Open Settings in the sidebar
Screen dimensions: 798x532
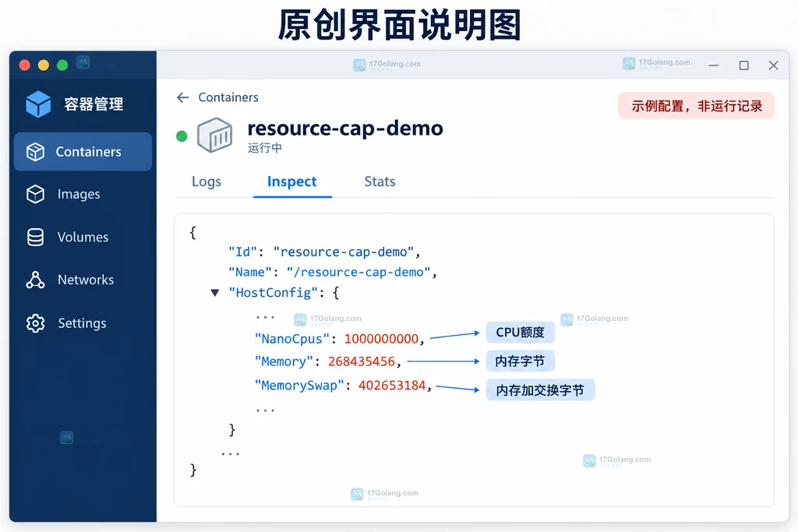(83, 323)
